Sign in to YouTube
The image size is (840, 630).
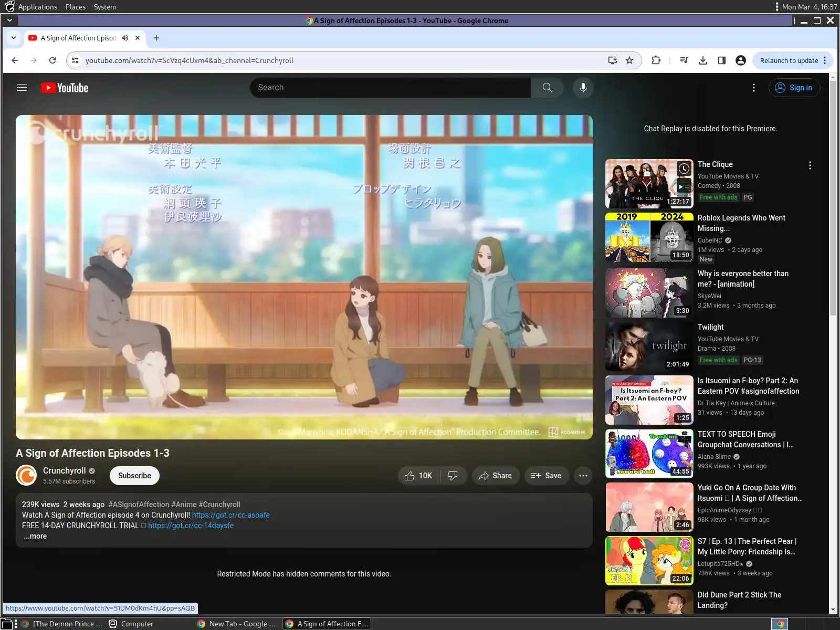(x=794, y=88)
